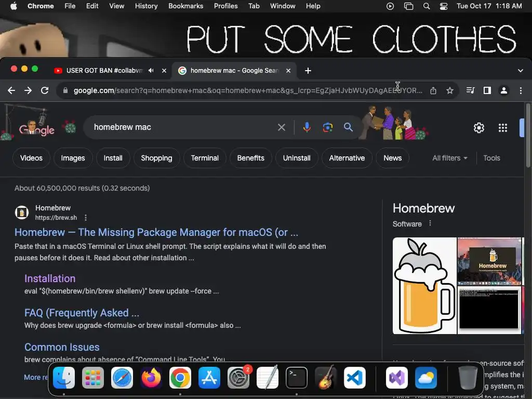Open System Settings from the Dock
This screenshot has width=532, height=399.
click(238, 378)
